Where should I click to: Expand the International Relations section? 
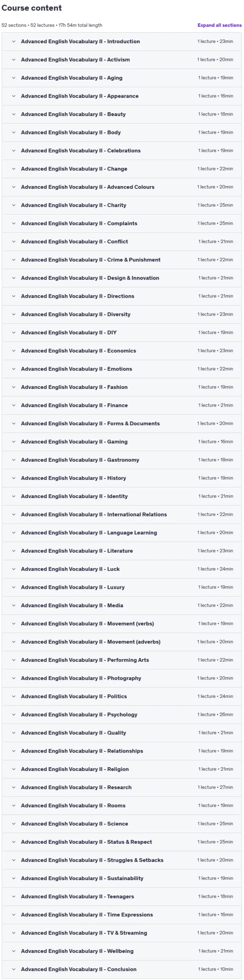(x=122, y=514)
